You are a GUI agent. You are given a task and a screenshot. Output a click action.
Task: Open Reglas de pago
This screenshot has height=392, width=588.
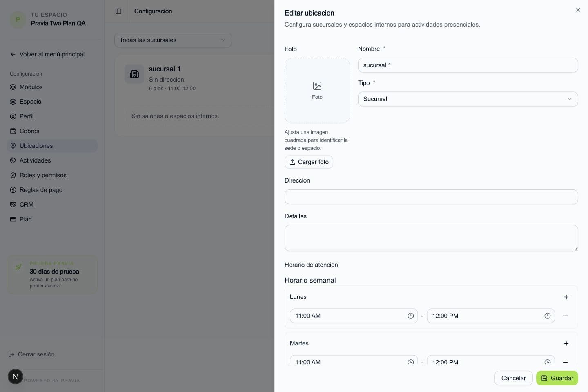pos(52,190)
